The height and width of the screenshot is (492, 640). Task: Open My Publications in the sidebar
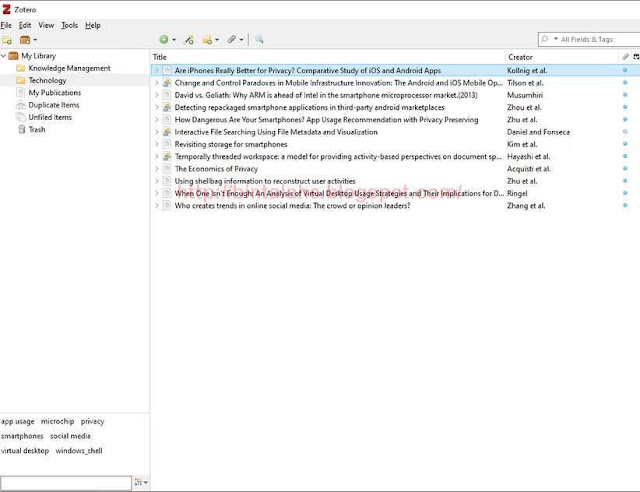(x=55, y=93)
